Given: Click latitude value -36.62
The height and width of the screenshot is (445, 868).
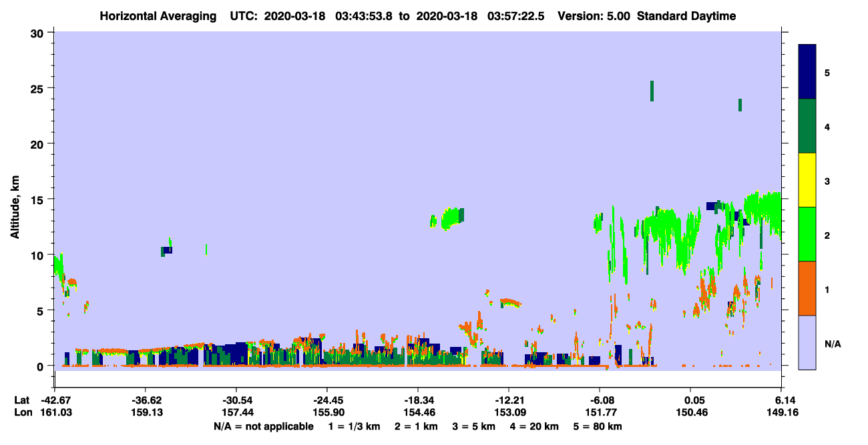Looking at the screenshot, I should pyautogui.click(x=146, y=400).
